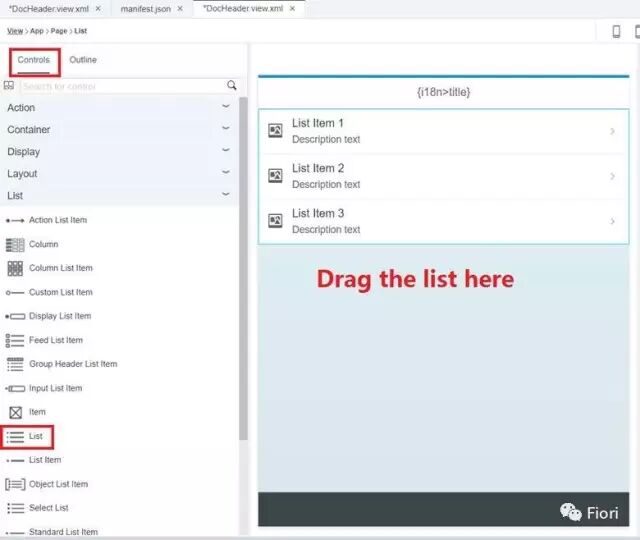Pick the Display List Item icon
Viewport: 640px width, 540px height.
(15, 316)
